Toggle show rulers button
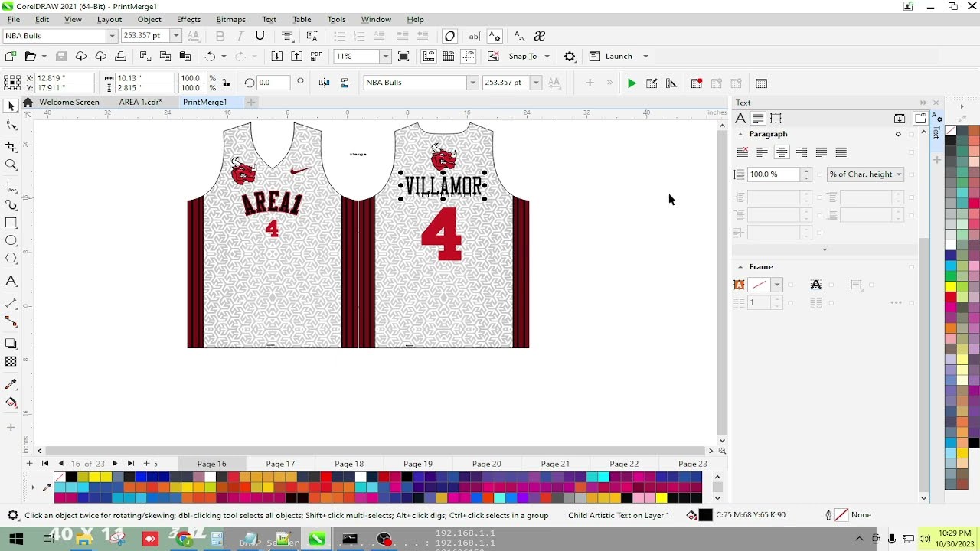The width and height of the screenshot is (980, 551). [428, 56]
